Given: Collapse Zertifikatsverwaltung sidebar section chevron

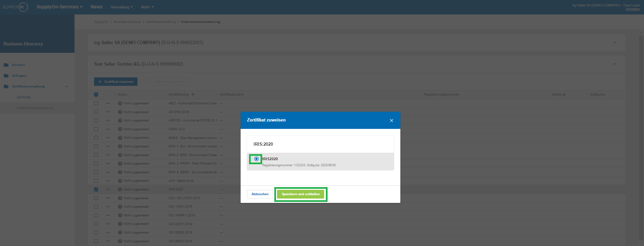Looking at the screenshot, I should point(66,86).
